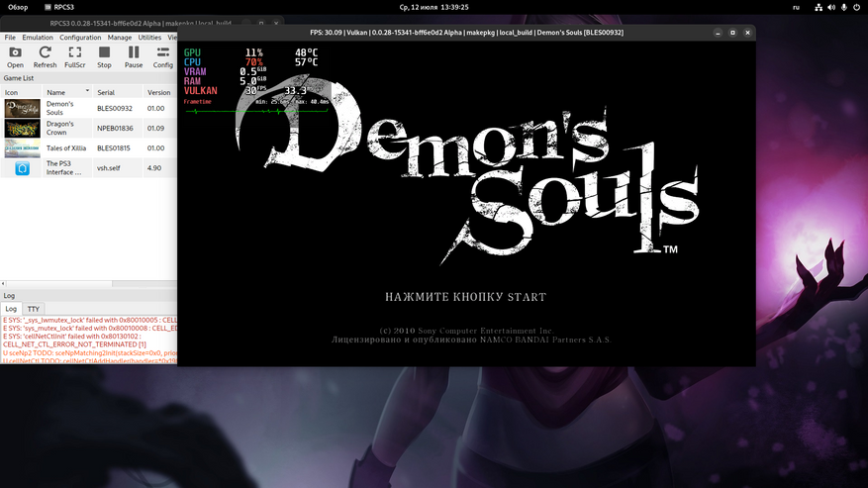Select the Tales of Xillia thumbnail

pos(22,147)
